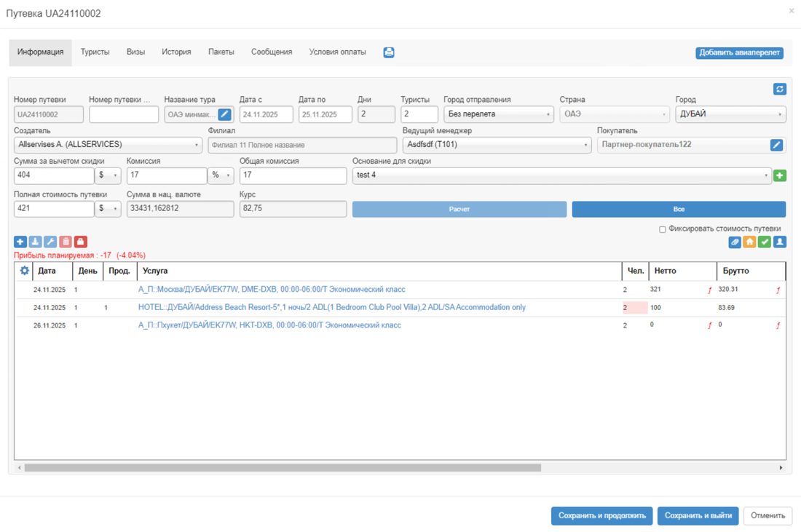
Task: Click the paperclip attachment icon
Action: click(735, 242)
